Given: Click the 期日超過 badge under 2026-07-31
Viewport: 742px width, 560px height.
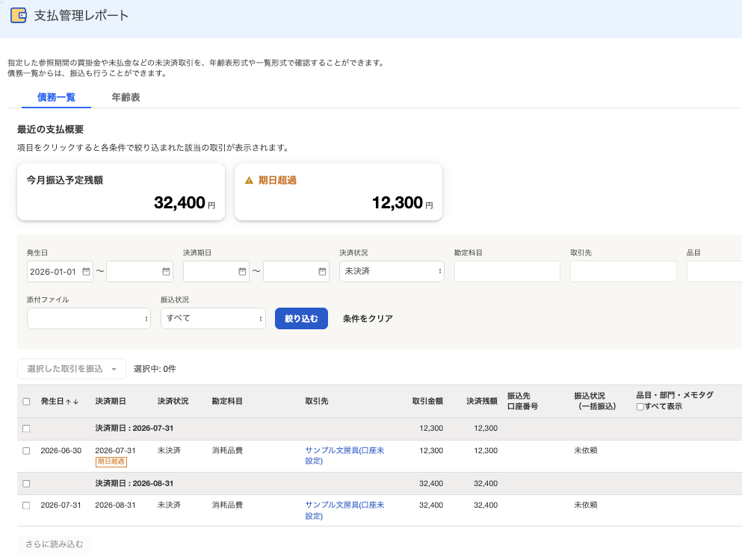Looking at the screenshot, I should [x=111, y=461].
